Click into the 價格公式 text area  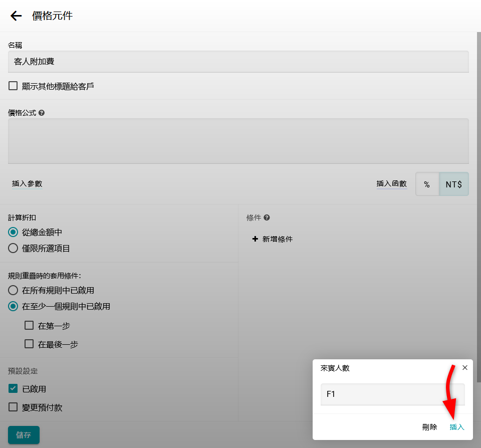coord(238,141)
